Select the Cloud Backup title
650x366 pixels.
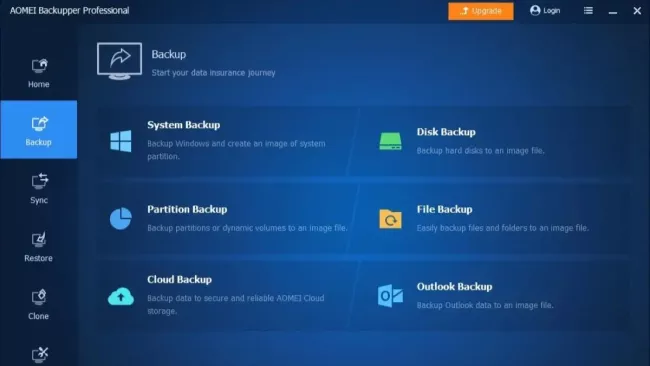(179, 279)
